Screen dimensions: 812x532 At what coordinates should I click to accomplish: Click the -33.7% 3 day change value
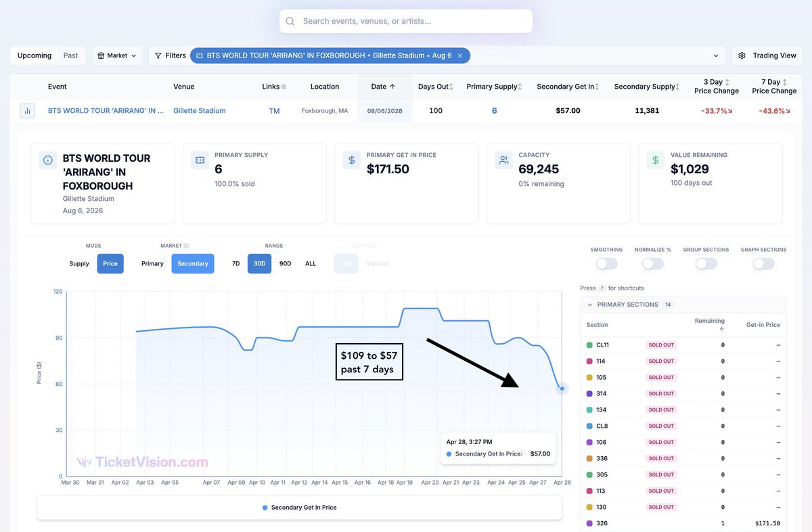(717, 111)
